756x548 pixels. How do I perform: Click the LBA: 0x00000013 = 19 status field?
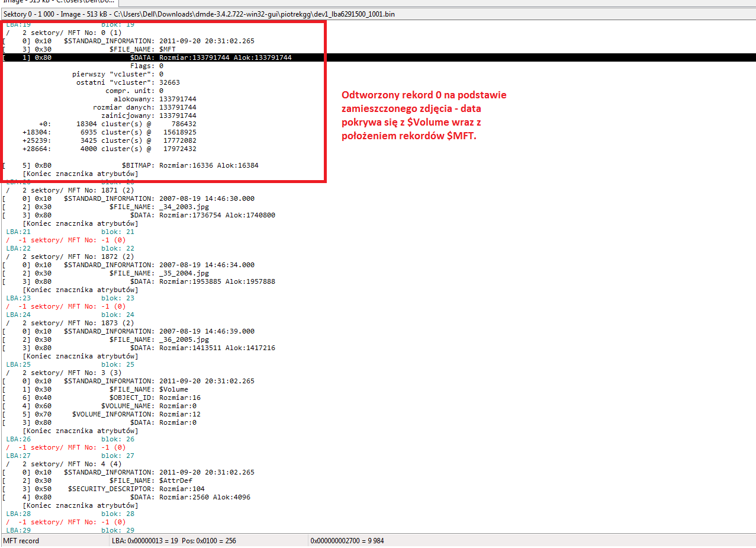tap(209, 541)
